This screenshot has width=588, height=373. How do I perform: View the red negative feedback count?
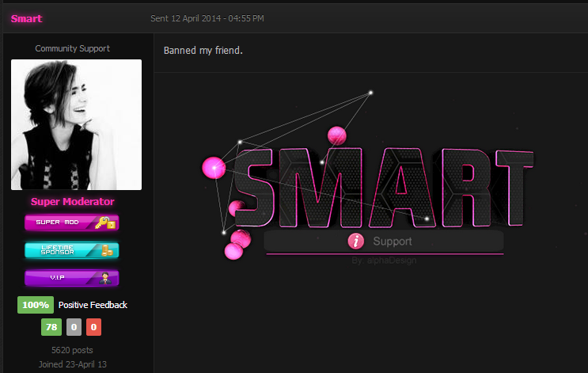tap(93, 327)
